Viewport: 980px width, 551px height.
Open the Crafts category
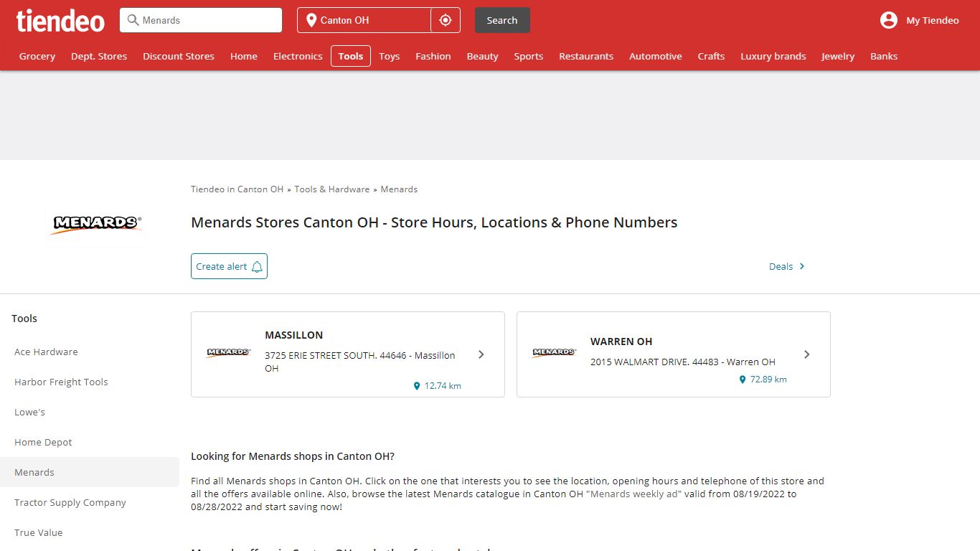712,56
